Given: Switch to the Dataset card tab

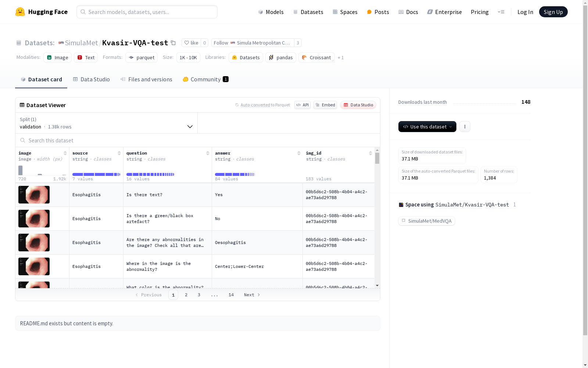Looking at the screenshot, I should [41, 79].
